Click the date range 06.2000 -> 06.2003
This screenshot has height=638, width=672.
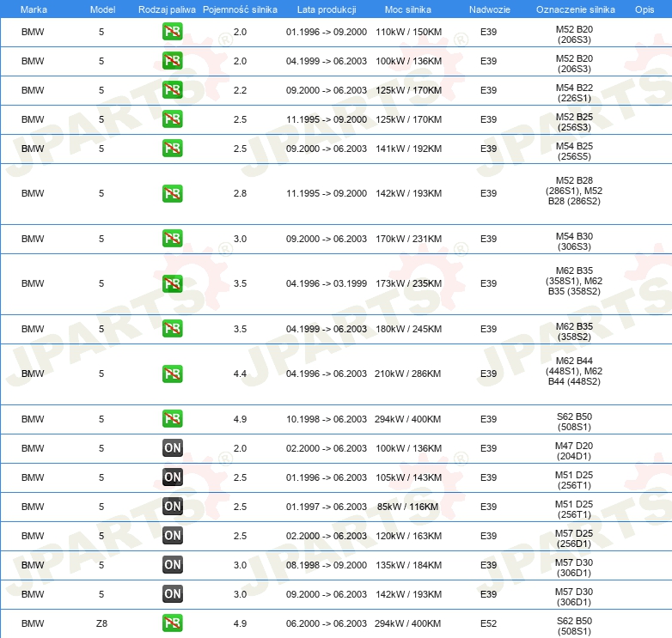(x=327, y=623)
